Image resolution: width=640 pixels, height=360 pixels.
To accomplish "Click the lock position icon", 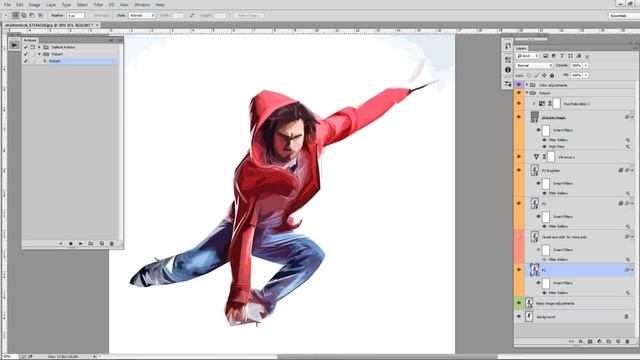I will tap(544, 76).
